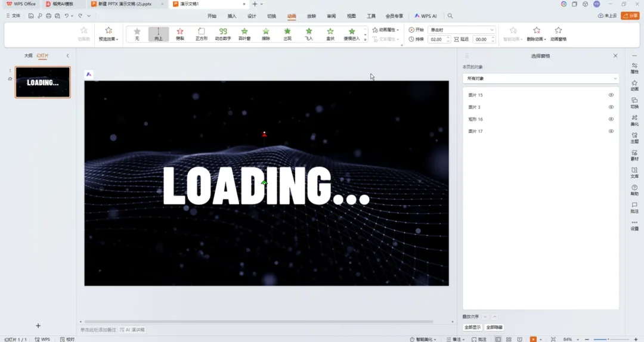Open the 所有对象 filter dropdown
This screenshot has height=342, width=644.
[540, 79]
